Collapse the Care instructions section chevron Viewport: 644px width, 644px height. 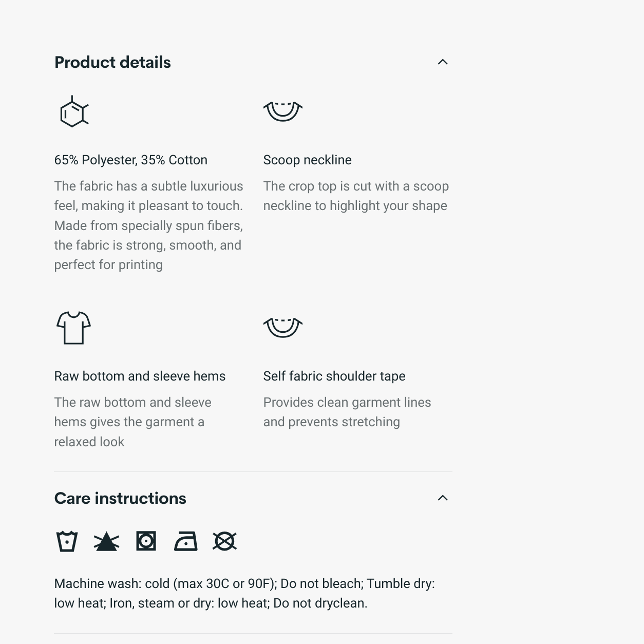click(442, 498)
